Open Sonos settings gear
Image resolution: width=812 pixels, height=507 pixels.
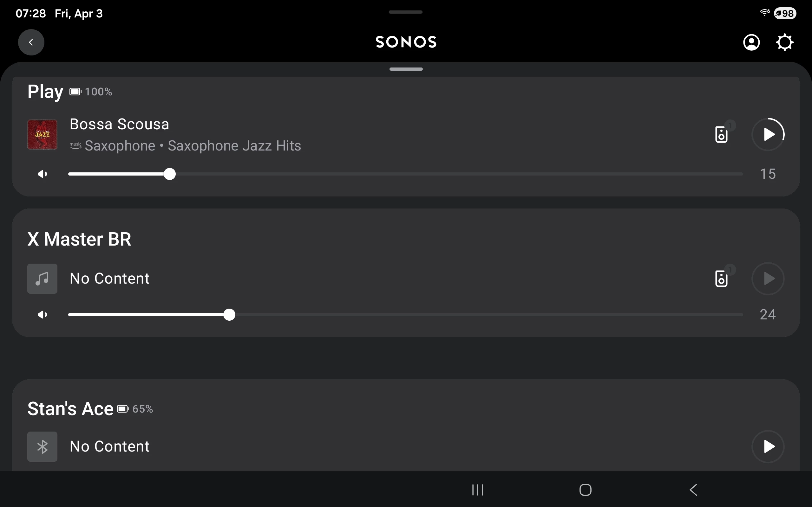click(784, 42)
